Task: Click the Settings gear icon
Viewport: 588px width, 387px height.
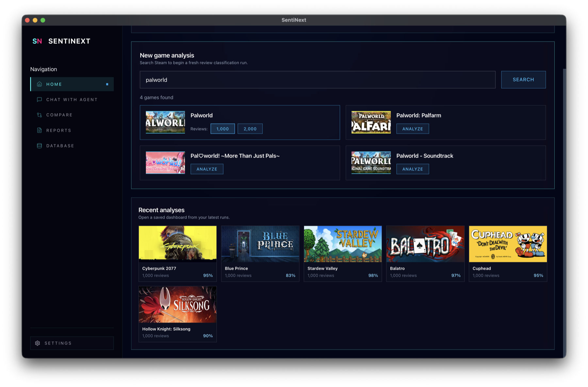Action: pyautogui.click(x=38, y=343)
